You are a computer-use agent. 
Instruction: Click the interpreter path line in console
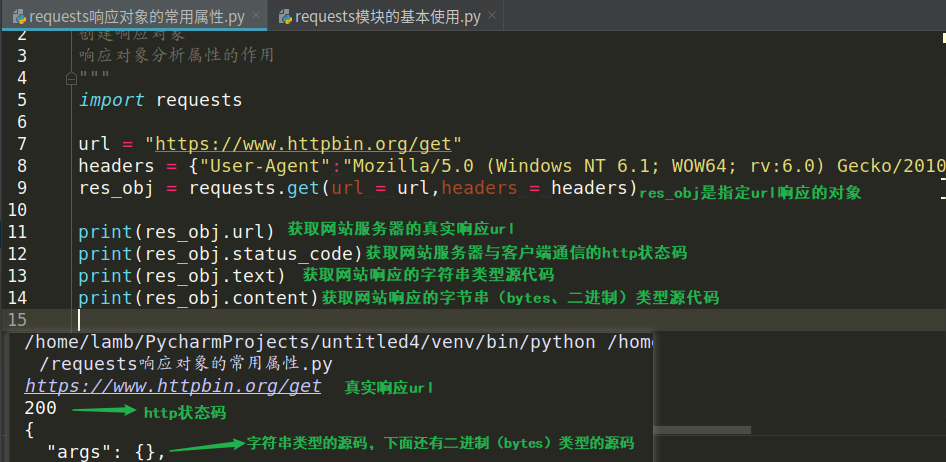(x=338, y=343)
